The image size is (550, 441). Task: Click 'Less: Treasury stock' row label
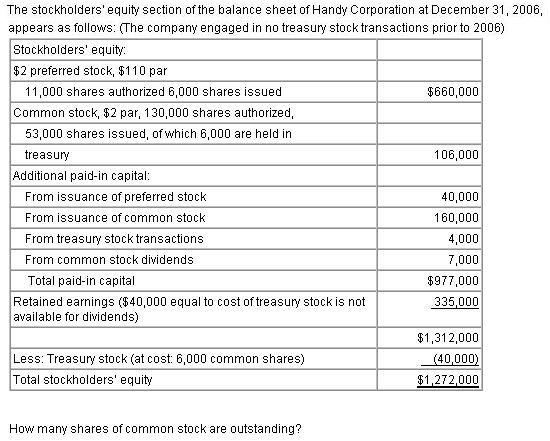pos(159,359)
